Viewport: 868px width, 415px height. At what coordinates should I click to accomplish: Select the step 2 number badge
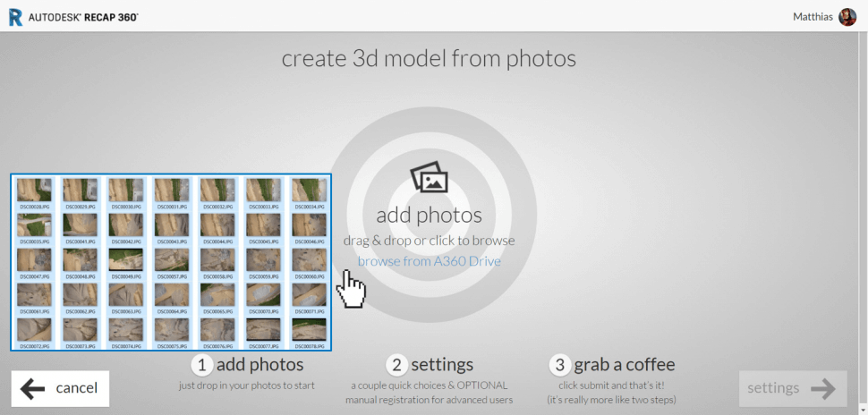[397, 365]
